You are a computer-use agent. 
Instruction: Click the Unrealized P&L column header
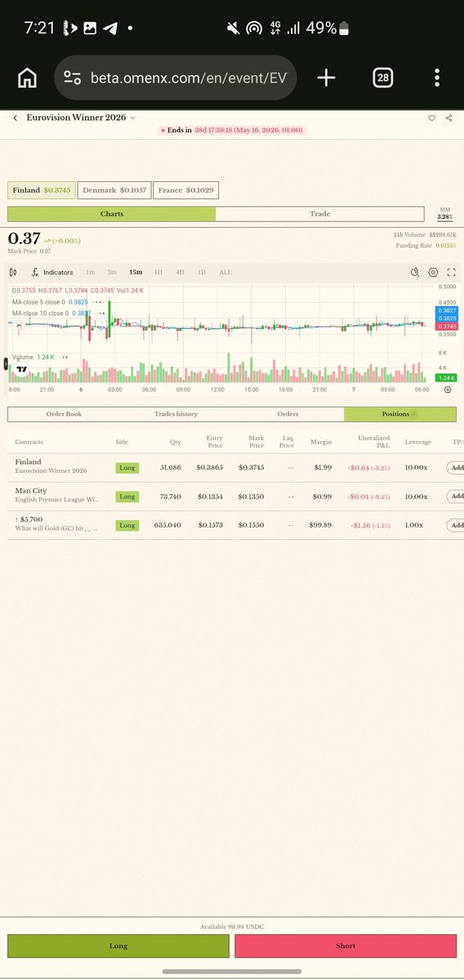click(374, 442)
